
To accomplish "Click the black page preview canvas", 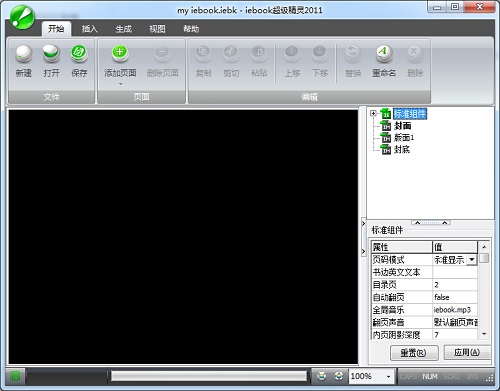I will pos(183,237).
